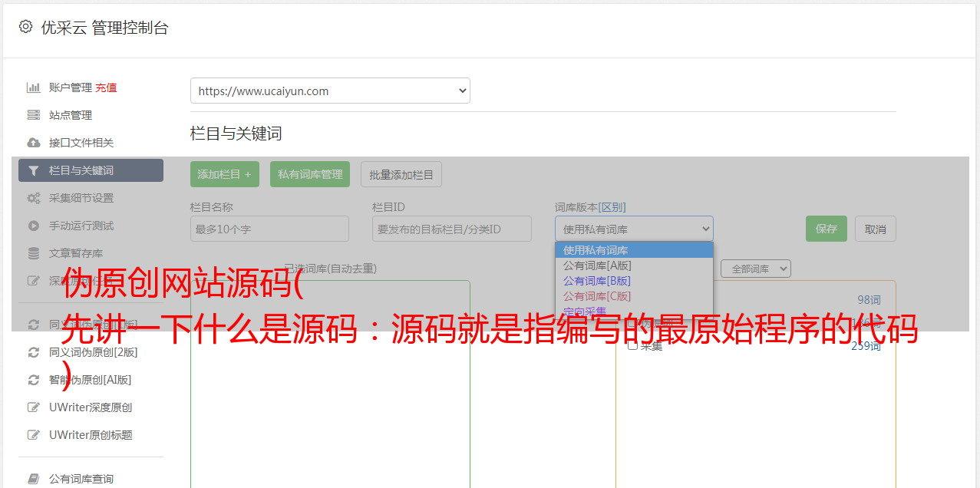Open the 全部词库 filter dropdown
Image resolution: width=980 pixels, height=488 pixels.
pyautogui.click(x=755, y=269)
